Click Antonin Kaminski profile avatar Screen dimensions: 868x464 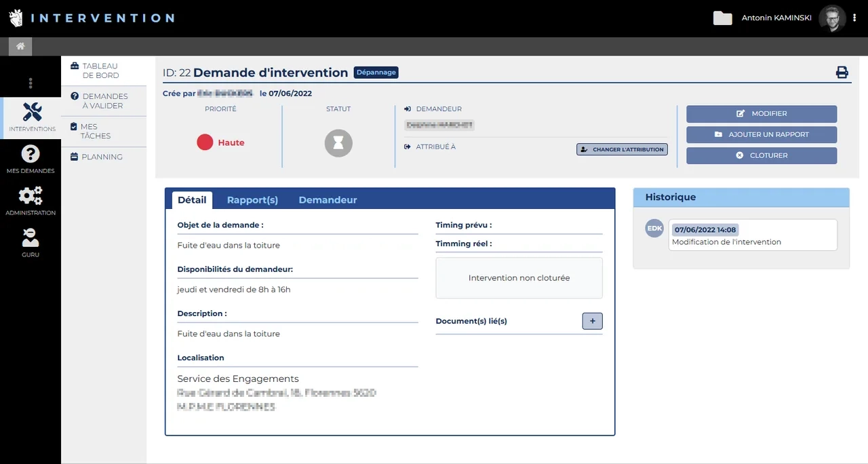point(832,18)
